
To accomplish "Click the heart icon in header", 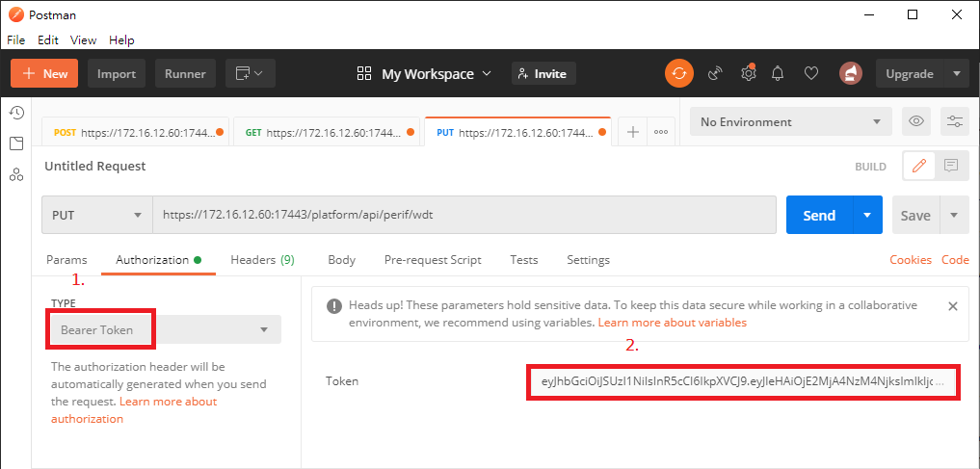I will 811,73.
